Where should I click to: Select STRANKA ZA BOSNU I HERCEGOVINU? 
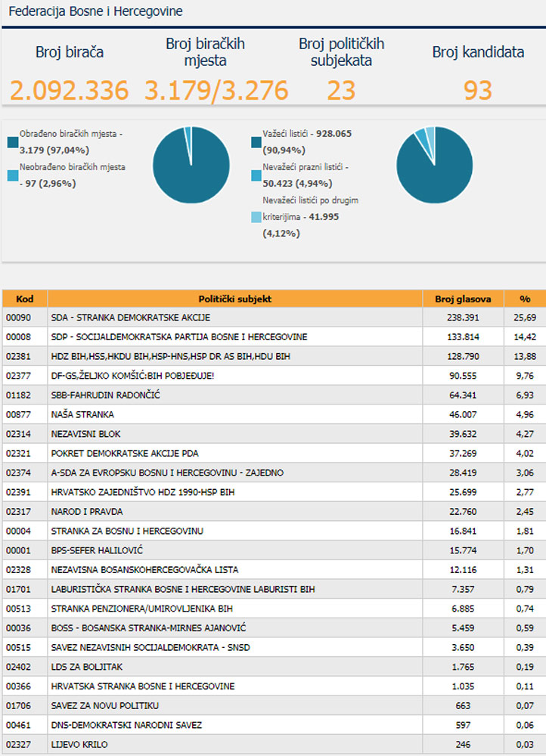(127, 531)
